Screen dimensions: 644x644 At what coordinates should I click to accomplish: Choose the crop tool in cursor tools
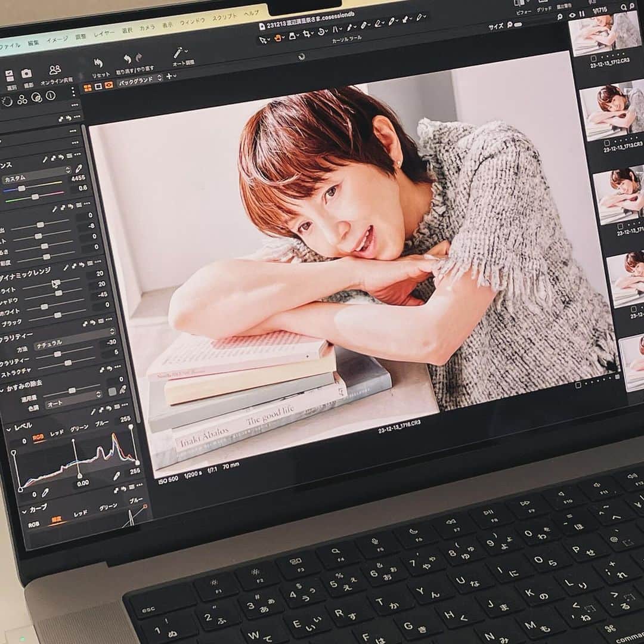tap(306, 34)
